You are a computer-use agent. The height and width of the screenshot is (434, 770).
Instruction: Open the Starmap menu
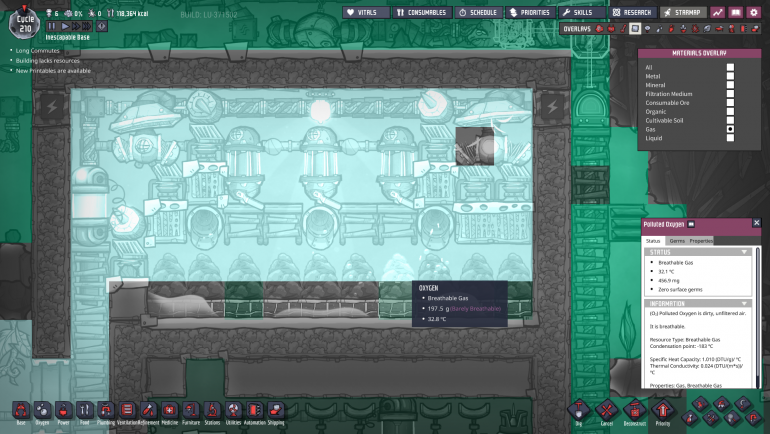tap(684, 12)
